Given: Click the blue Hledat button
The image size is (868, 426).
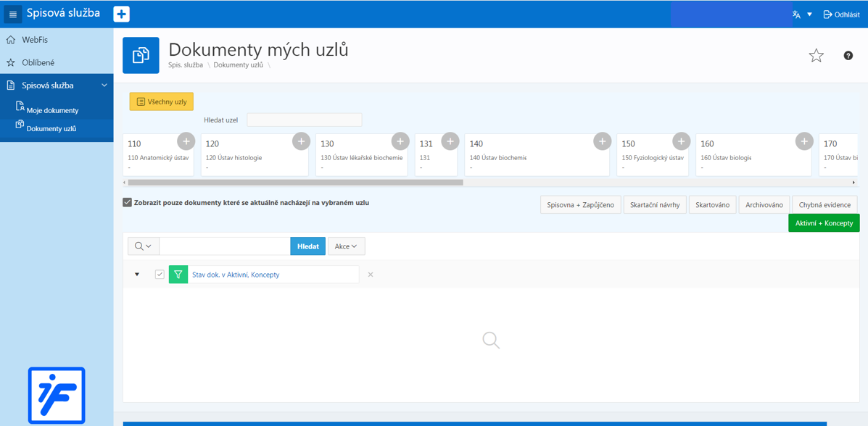Looking at the screenshot, I should [307, 246].
